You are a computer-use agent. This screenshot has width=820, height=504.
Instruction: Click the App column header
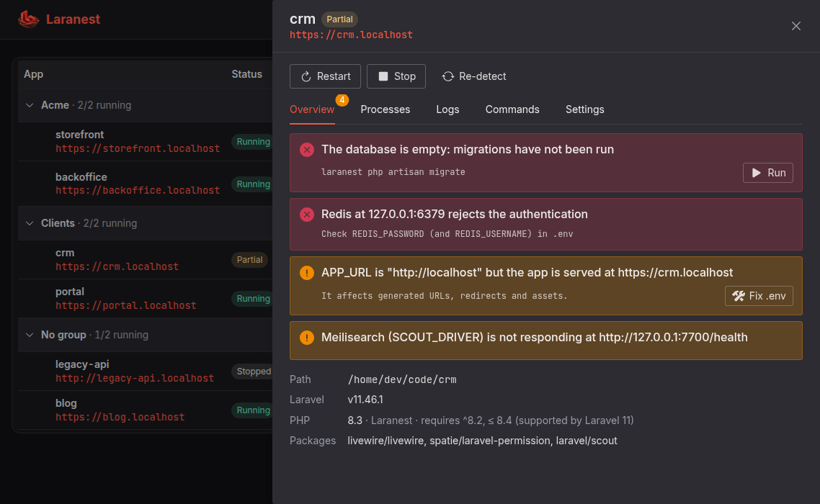pos(33,74)
